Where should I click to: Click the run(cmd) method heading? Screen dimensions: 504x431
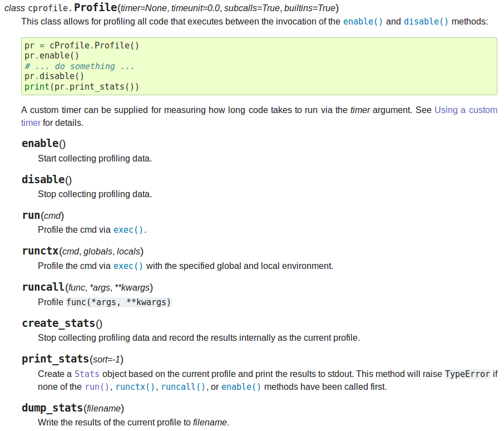pyautogui.click(x=43, y=215)
